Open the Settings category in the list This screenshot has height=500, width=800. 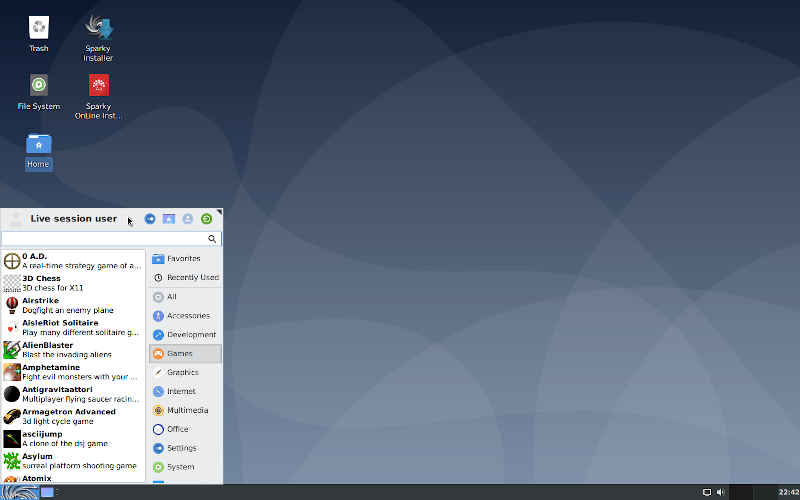pos(186,448)
